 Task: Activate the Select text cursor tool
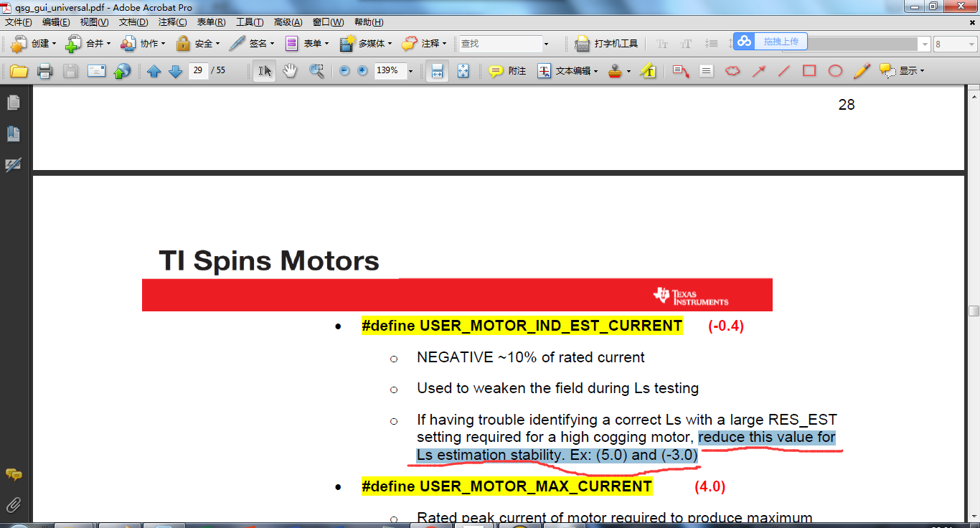pyautogui.click(x=265, y=71)
